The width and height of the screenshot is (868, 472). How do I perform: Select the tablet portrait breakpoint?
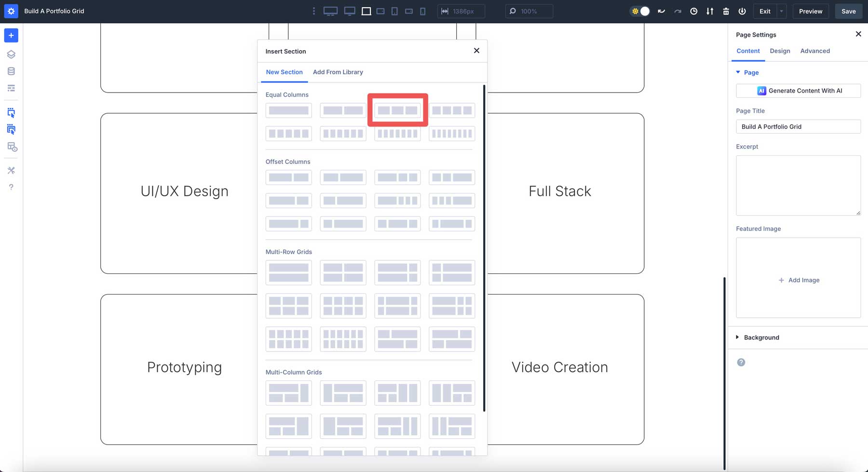click(x=394, y=11)
